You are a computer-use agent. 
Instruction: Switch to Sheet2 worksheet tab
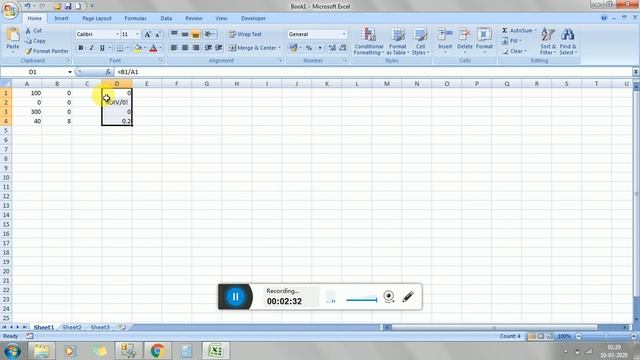[x=72, y=327]
